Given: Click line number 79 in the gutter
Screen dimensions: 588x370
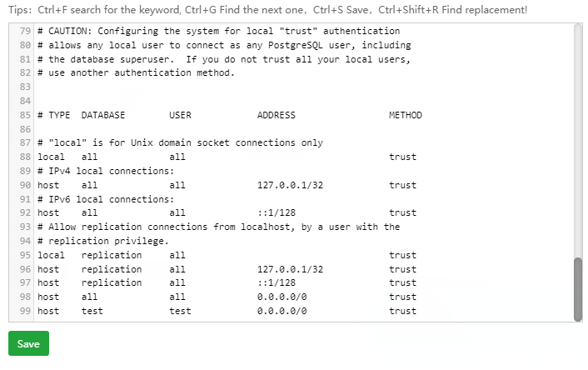Looking at the screenshot, I should [23, 31].
